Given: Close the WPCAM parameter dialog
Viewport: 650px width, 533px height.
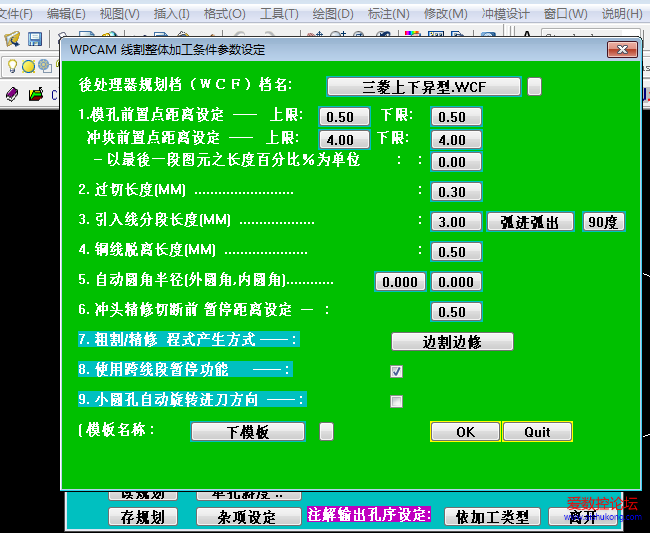Looking at the screenshot, I should click(x=622, y=50).
